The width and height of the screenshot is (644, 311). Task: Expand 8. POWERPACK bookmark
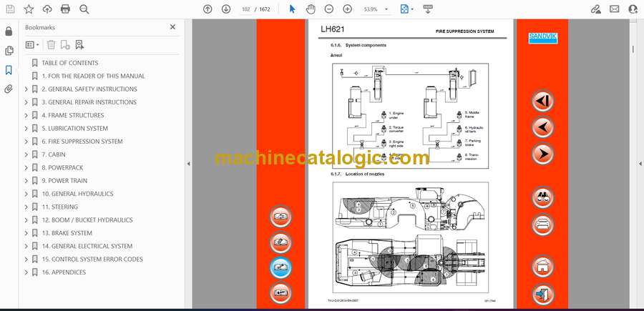point(26,168)
